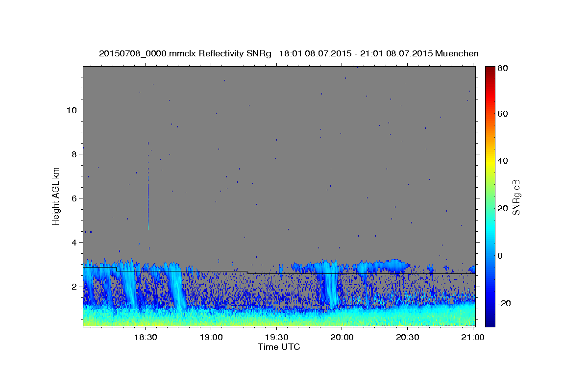Click the height axis value 4
The width and height of the screenshot is (588, 392).
point(75,242)
